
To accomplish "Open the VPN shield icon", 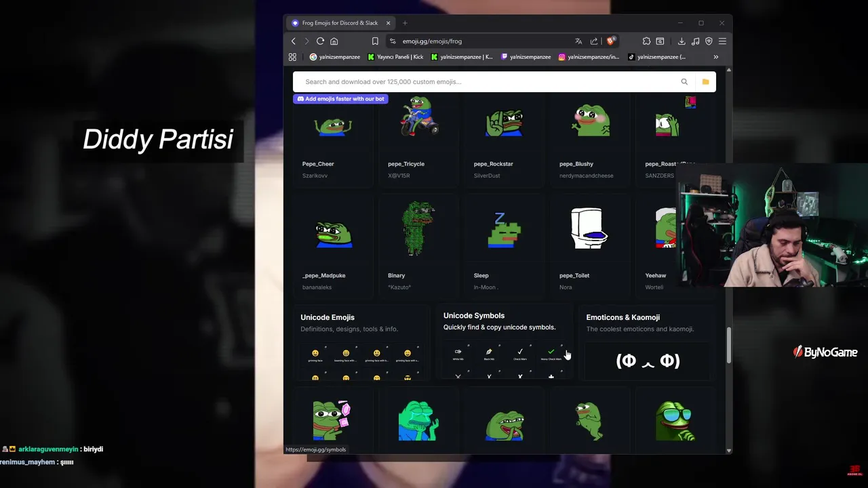I will pos(709,41).
